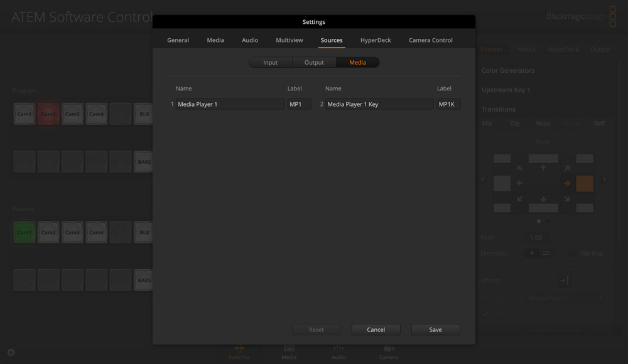Click the transition Rate field
The width and height of the screenshot is (628, 364).
[x=536, y=237]
